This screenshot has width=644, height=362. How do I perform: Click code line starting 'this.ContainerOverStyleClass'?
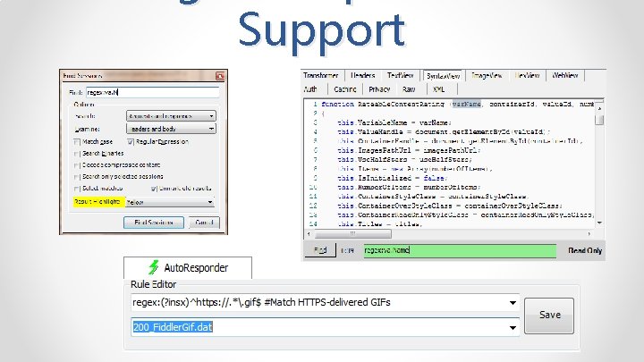coord(450,206)
